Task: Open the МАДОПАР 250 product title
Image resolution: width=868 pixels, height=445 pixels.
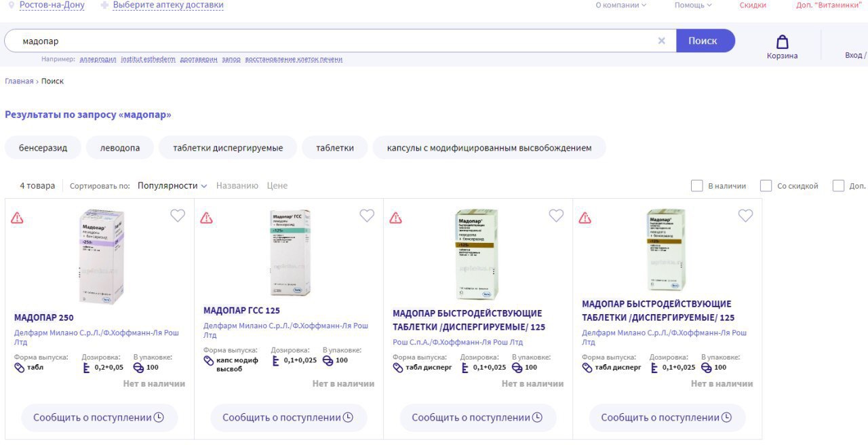Action: pos(44,317)
